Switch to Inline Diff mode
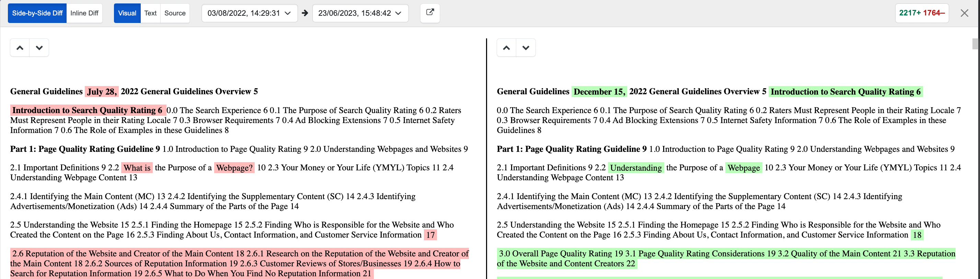The height and width of the screenshot is (279, 980). [84, 13]
